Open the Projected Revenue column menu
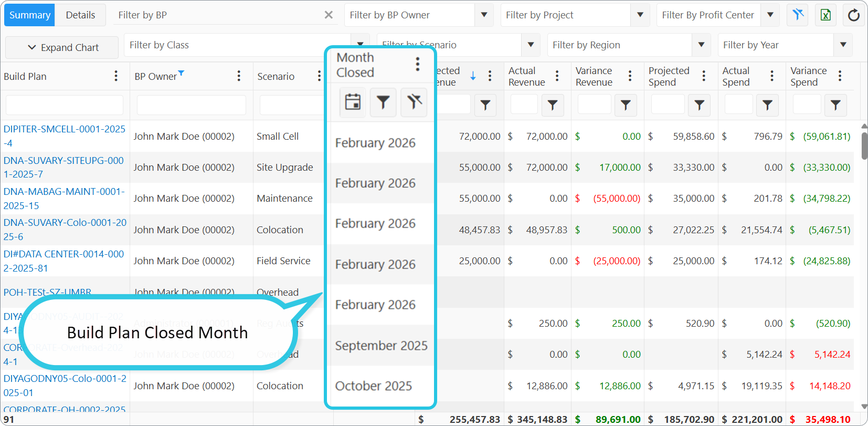The width and height of the screenshot is (868, 426). click(490, 76)
